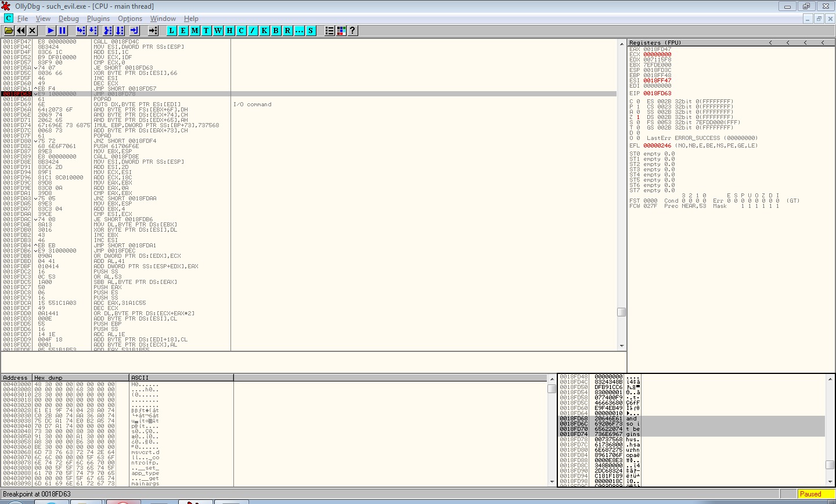Open the Window menu
The image size is (836, 504).
(x=163, y=19)
